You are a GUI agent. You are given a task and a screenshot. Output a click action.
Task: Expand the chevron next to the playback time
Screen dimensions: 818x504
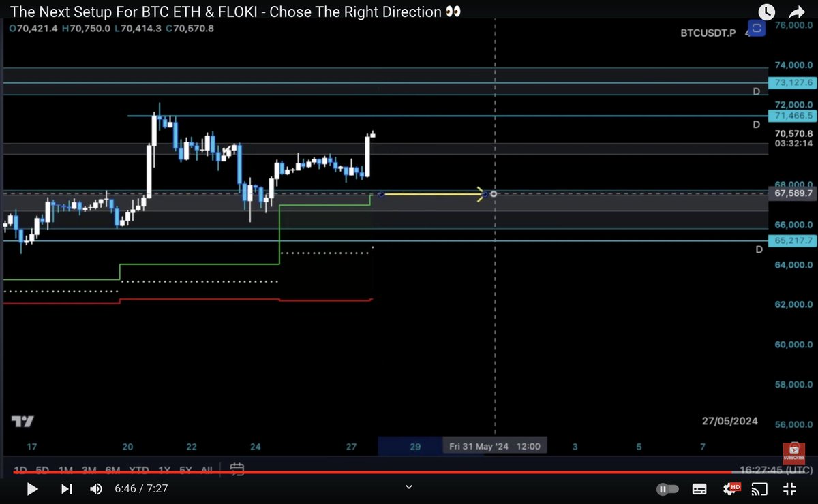[408, 487]
